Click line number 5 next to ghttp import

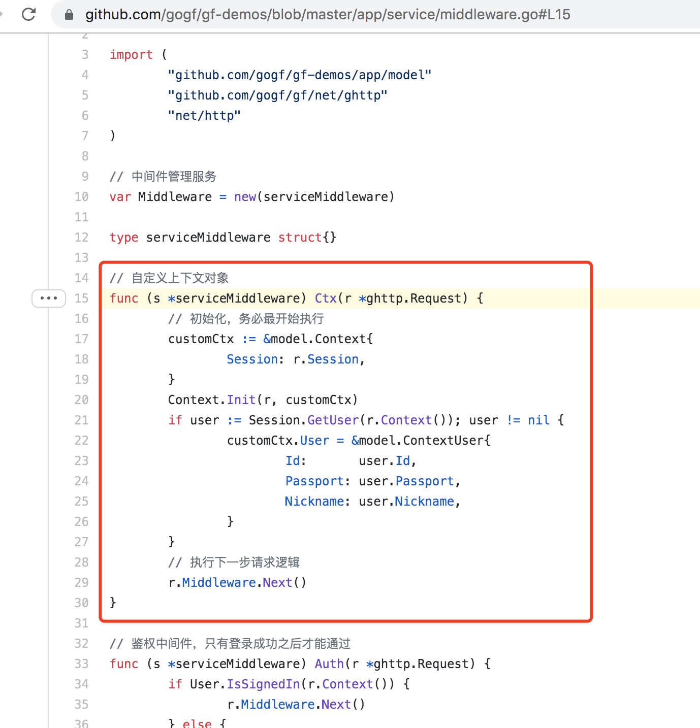coord(84,95)
